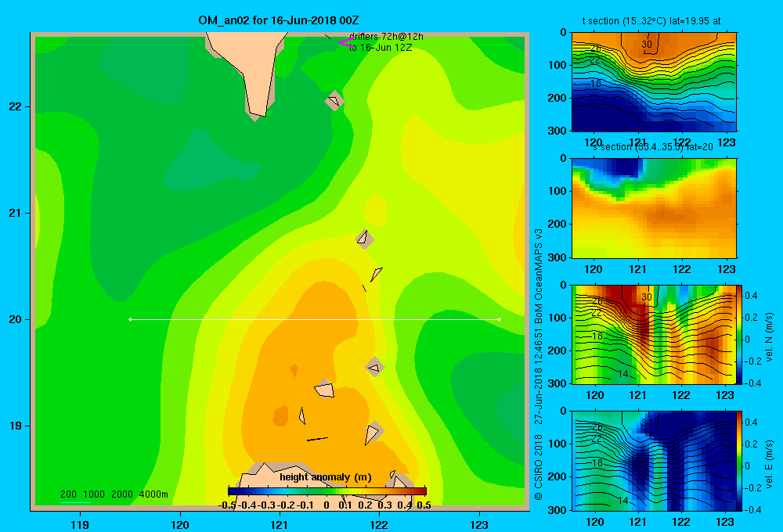Click the 'vel. E (m/s)' axis label
Viewport: 783px width, 532px height.
pos(770,464)
